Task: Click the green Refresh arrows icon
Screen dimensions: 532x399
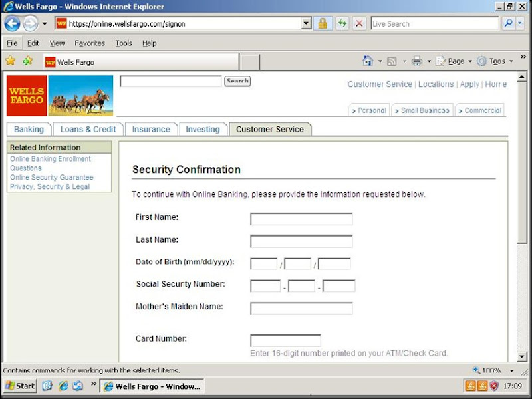Action: 342,24
